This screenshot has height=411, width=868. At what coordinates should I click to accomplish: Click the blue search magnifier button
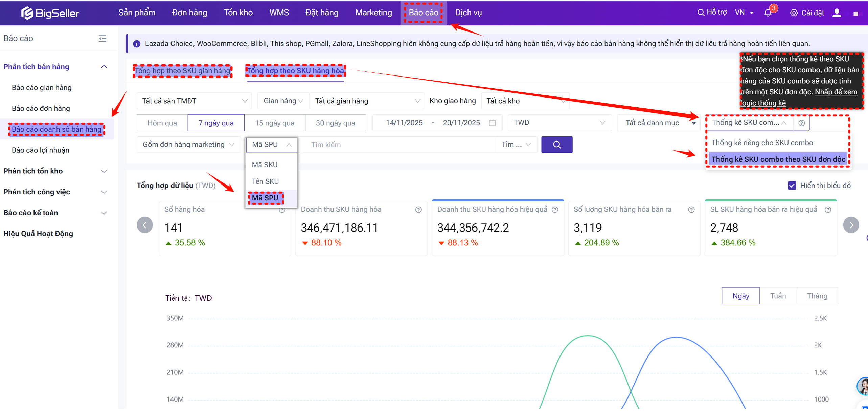tap(556, 145)
